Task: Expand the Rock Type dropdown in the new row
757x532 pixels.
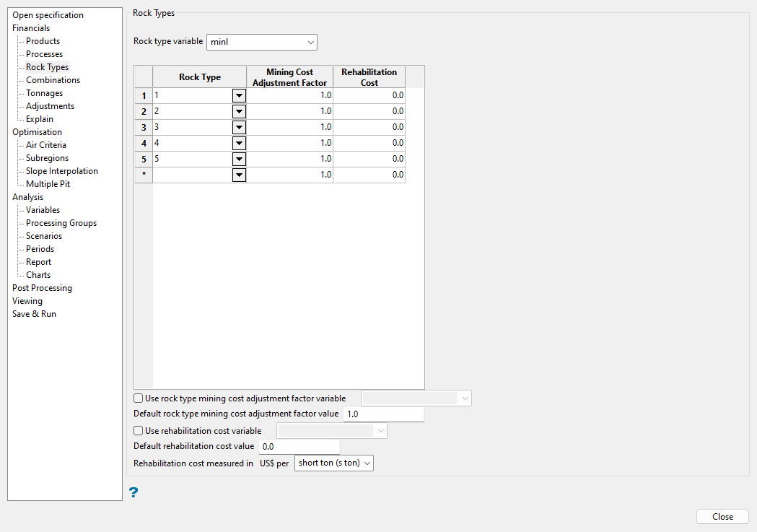Action: [239, 175]
